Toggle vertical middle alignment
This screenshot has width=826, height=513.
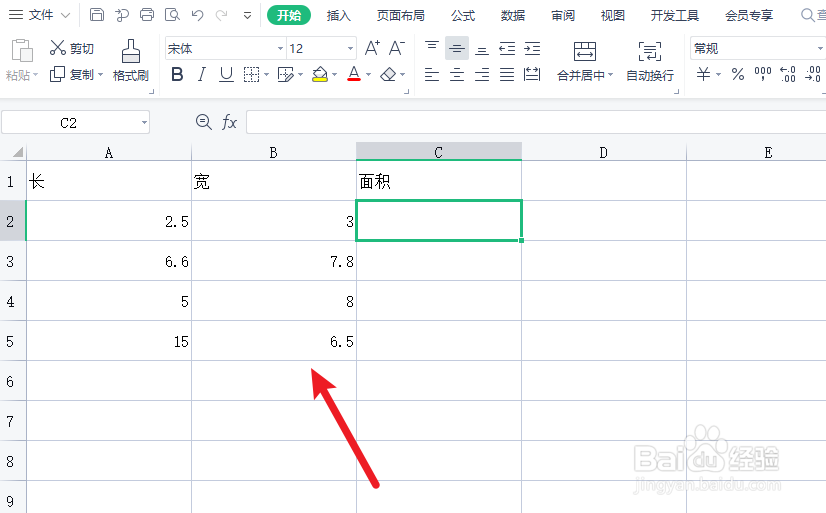coord(457,48)
